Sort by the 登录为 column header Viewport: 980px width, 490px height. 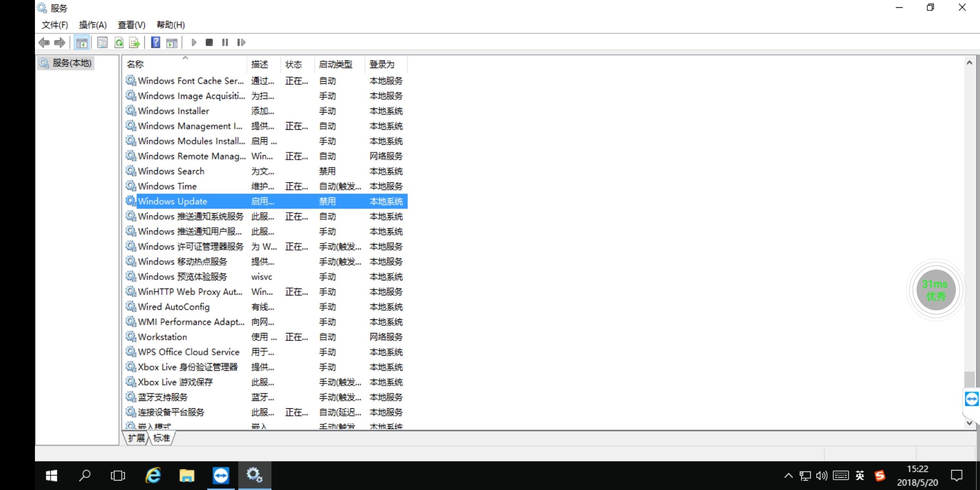click(386, 64)
